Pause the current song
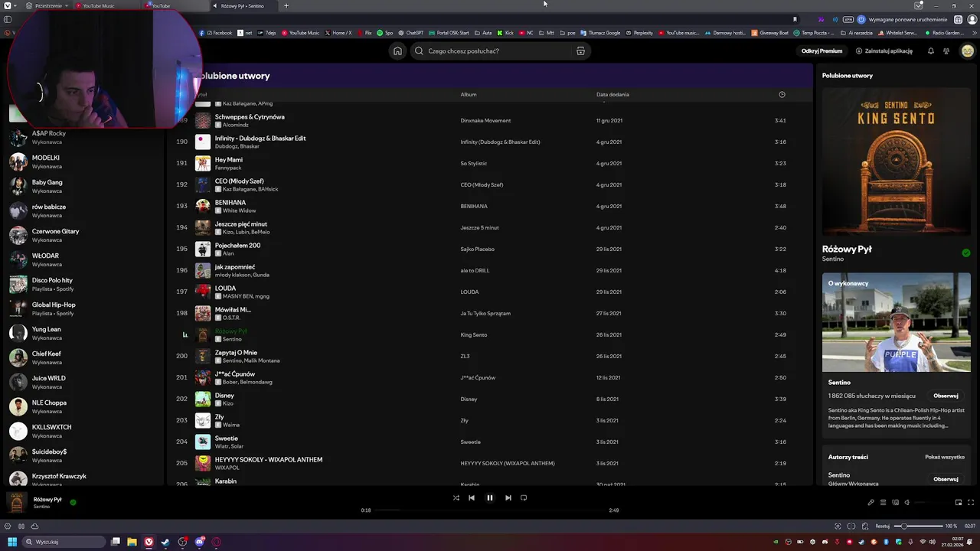This screenshot has height=551, width=980. click(490, 497)
